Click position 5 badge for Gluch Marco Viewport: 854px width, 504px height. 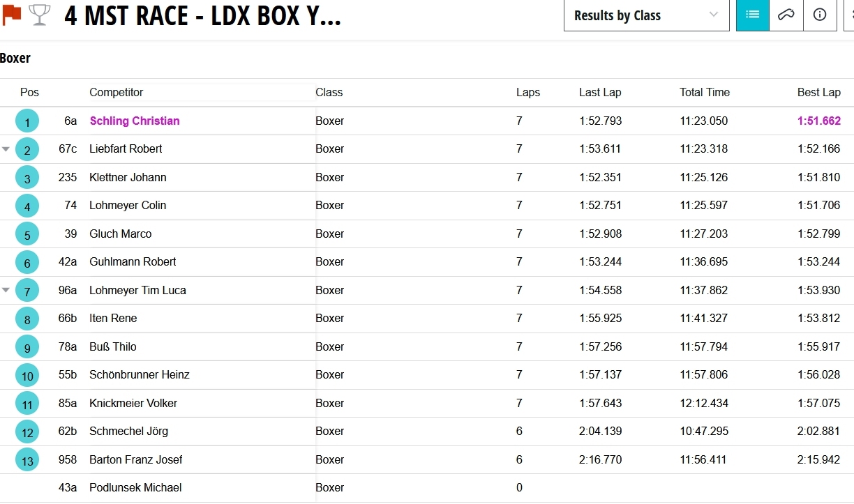click(x=27, y=234)
